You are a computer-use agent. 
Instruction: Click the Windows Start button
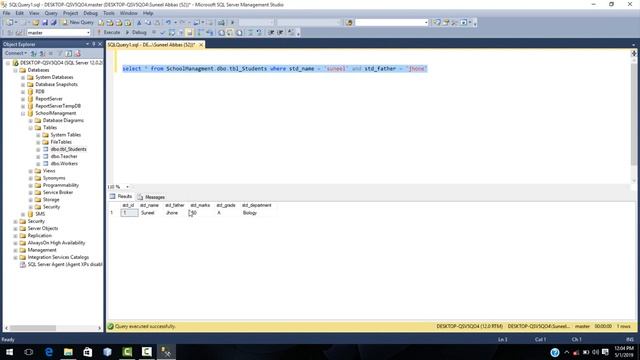click(9, 352)
